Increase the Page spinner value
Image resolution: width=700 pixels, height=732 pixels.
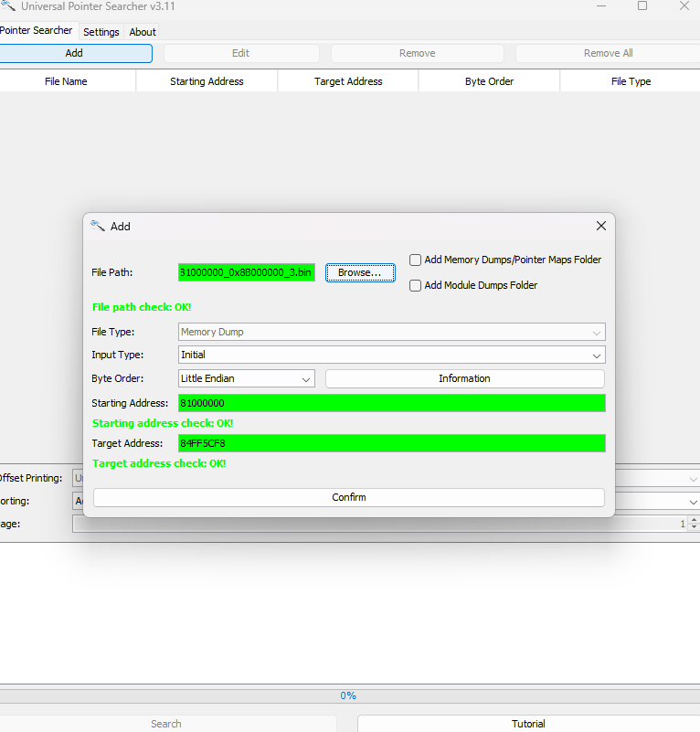tap(694, 520)
